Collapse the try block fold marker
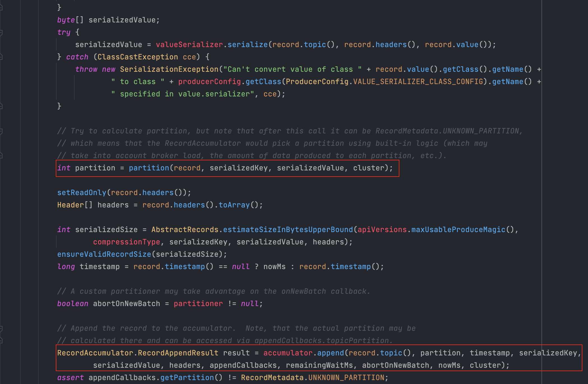The width and height of the screenshot is (588, 384). [1, 33]
